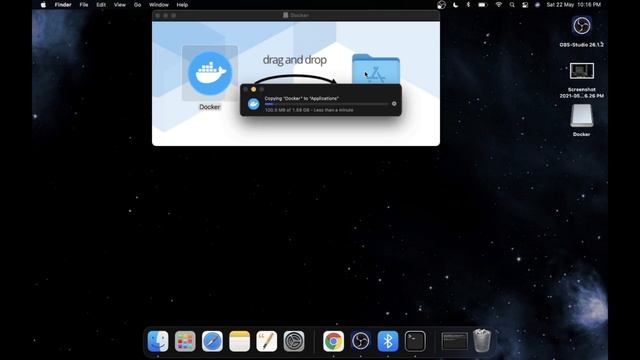Open the Finder menu
Viewport: 640px width, 360px height.
click(x=63, y=5)
